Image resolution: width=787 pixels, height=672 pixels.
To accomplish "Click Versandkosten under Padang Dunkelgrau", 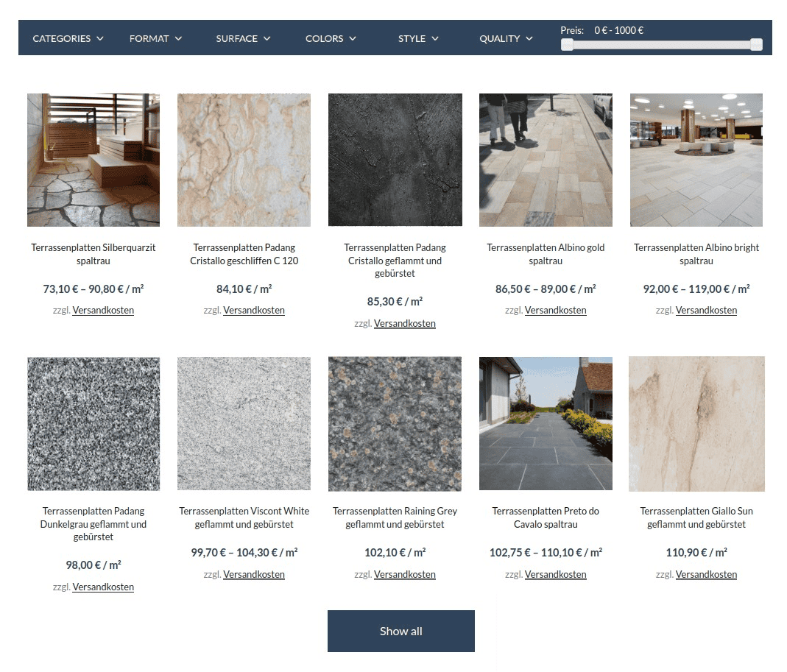I will tap(103, 587).
